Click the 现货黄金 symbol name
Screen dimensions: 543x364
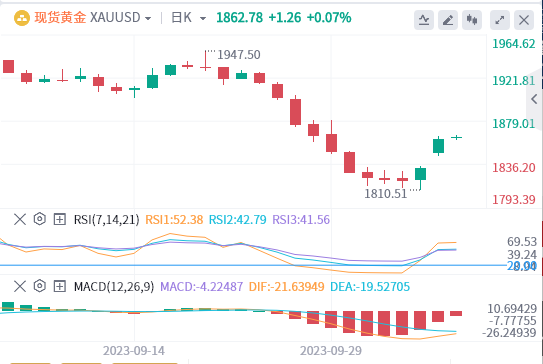click(60, 18)
